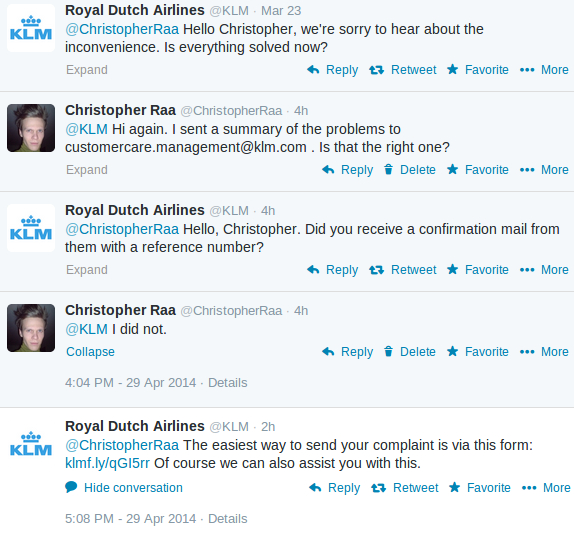Hide conversation on last KLM tweet
Image resolution: width=574 pixels, height=533 pixels.
click(124, 488)
